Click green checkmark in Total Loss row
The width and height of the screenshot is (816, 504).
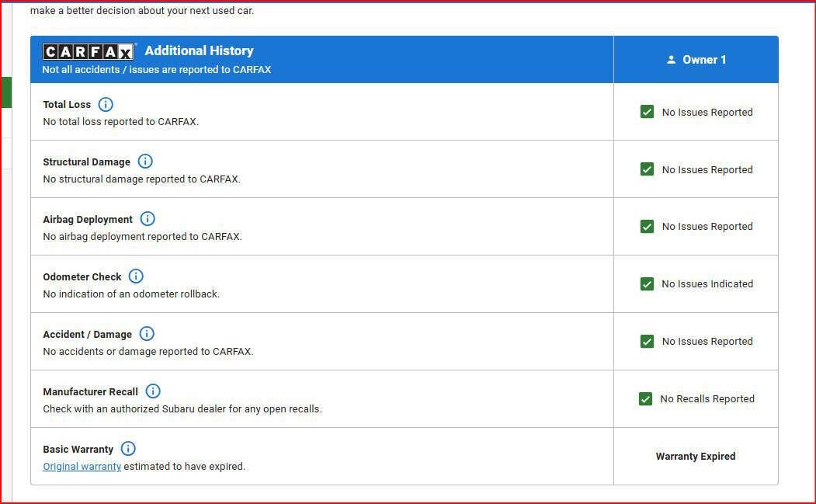(x=647, y=112)
